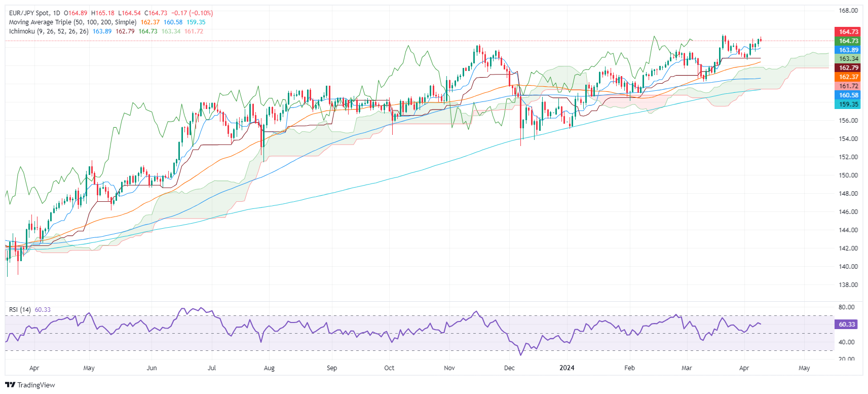
Task: Select the Oct marker on the time axis
Action: [x=389, y=368]
